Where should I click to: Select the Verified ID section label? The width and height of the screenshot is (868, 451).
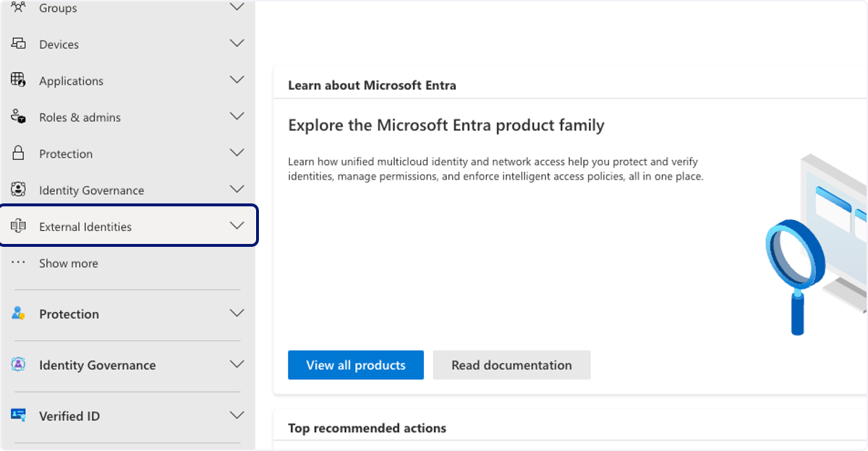tap(69, 416)
